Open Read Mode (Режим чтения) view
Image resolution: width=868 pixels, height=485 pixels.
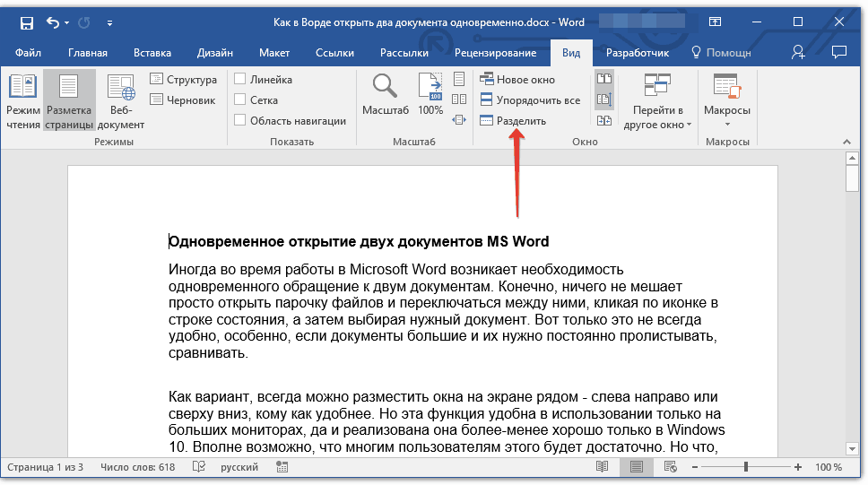(23, 101)
